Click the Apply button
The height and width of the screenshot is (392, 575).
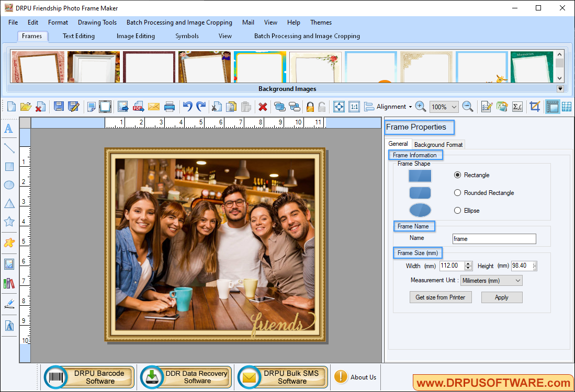501,297
